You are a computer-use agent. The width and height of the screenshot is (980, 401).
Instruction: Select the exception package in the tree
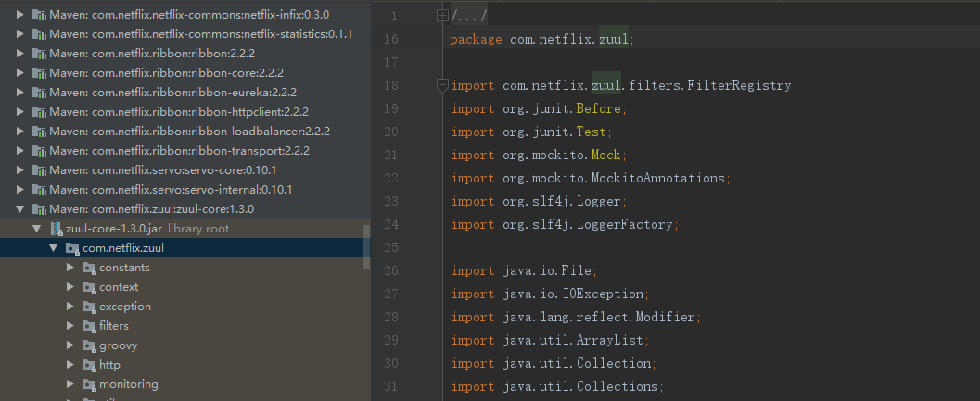(124, 307)
